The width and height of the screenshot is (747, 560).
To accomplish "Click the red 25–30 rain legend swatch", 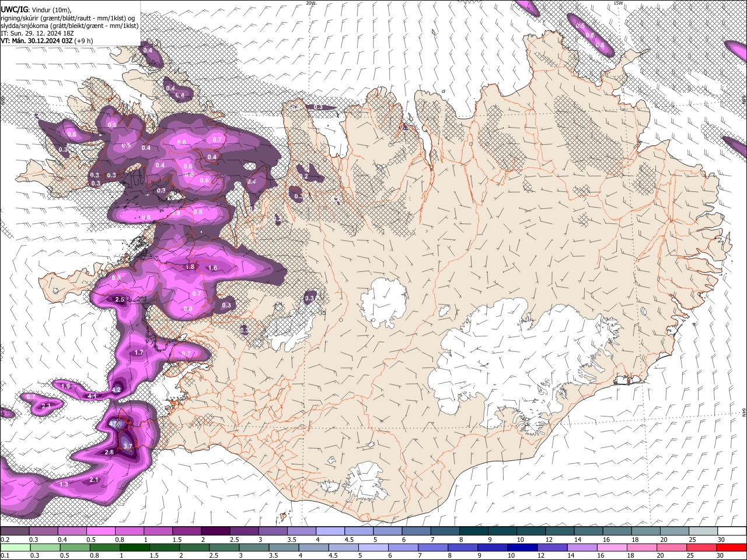I will 701,547.
